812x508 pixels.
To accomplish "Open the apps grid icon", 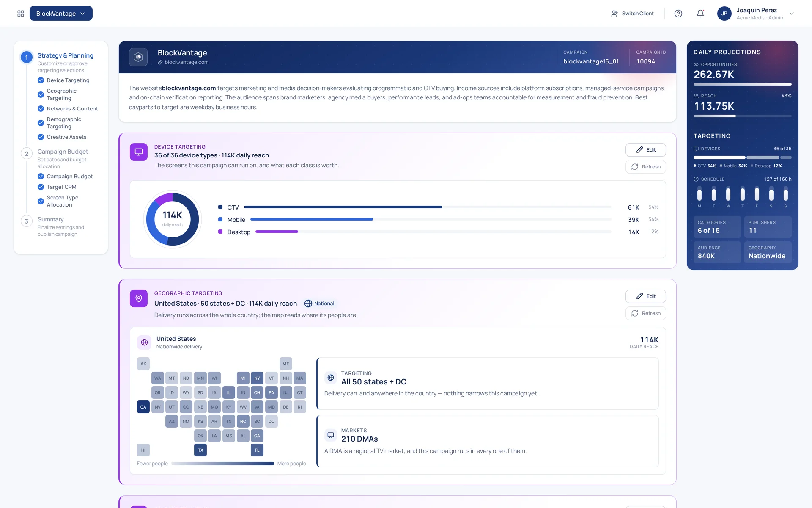I will coord(21,14).
